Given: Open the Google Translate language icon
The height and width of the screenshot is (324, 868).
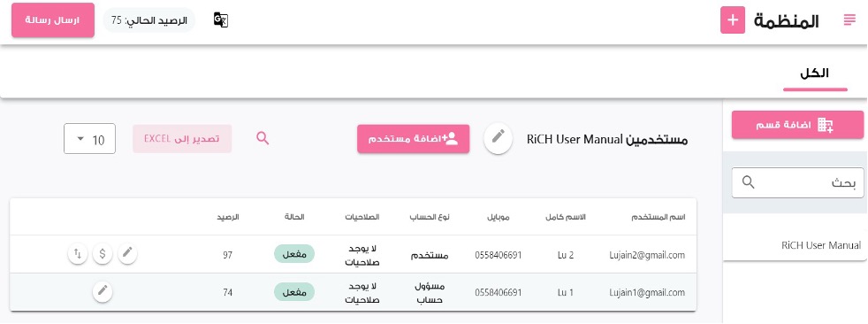Looking at the screenshot, I should [x=220, y=20].
